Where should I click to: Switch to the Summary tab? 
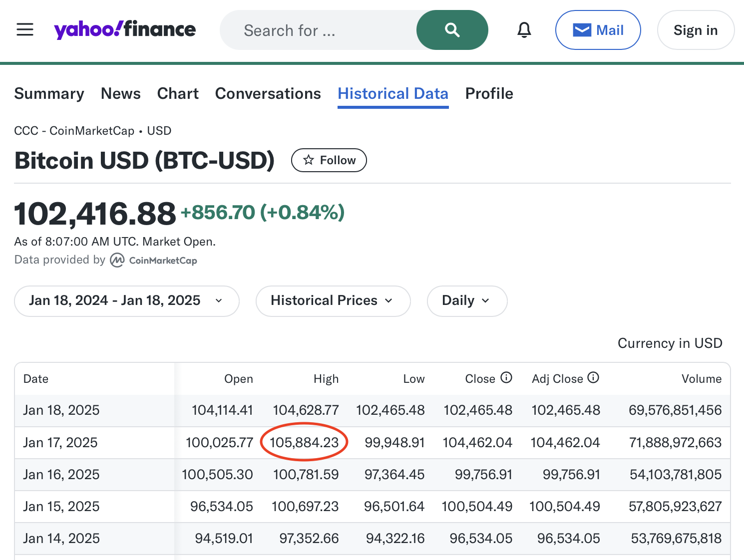tap(49, 94)
